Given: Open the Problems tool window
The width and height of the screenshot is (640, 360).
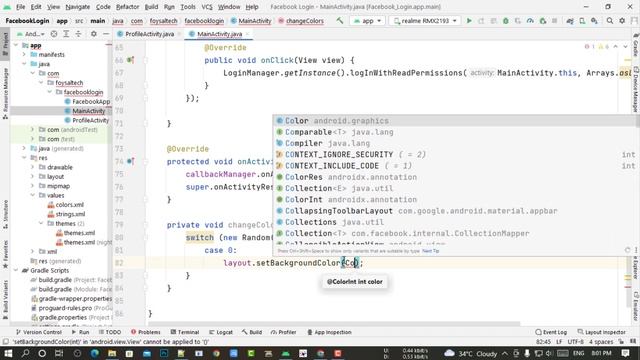Looking at the screenshot, I should 146,332.
